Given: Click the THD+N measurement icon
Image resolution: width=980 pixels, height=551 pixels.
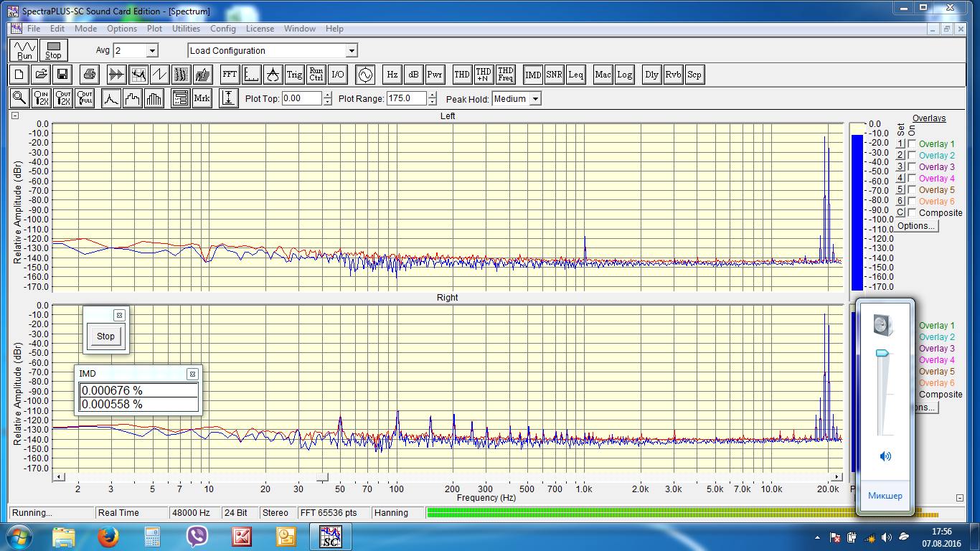Looking at the screenshot, I should click(484, 75).
